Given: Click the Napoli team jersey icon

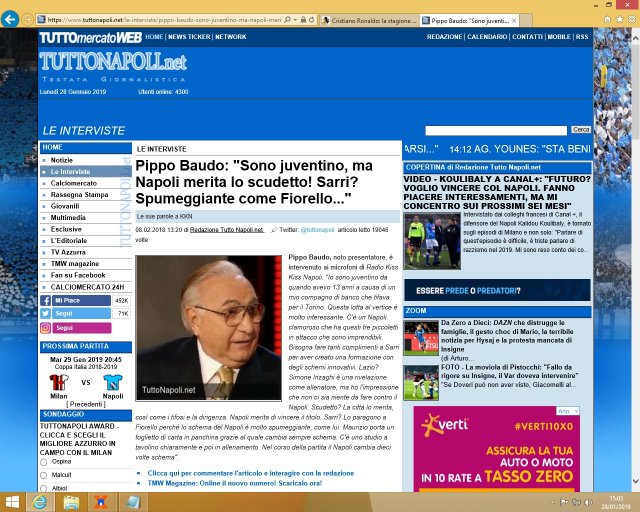Looking at the screenshot, I should 111,381.
